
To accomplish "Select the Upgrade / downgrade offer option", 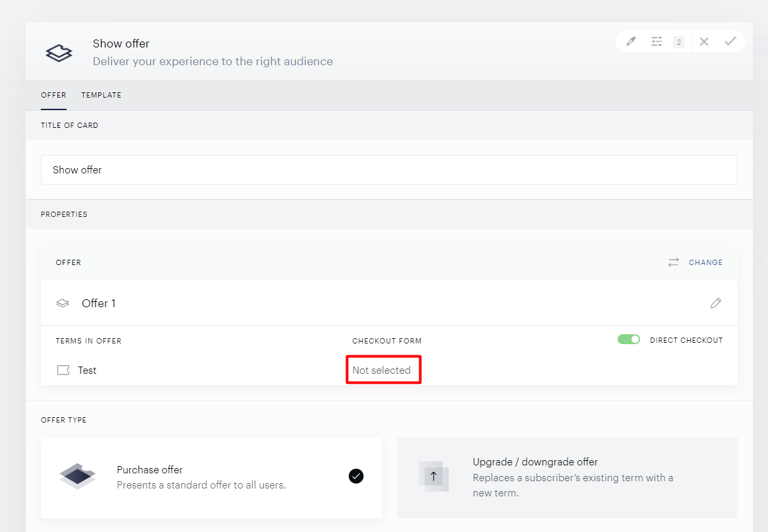I will pyautogui.click(x=567, y=477).
